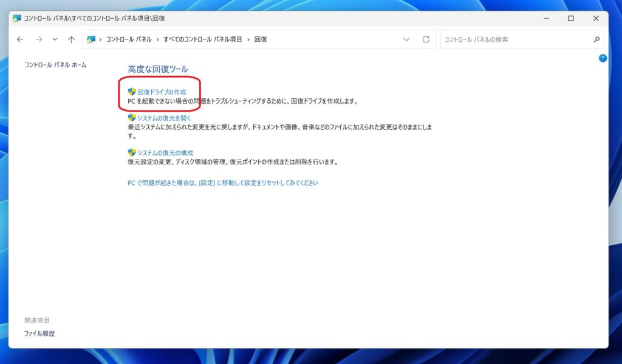Image resolution: width=622 pixels, height=364 pixels.
Task: Go back with the left arrow button
Action: point(20,39)
